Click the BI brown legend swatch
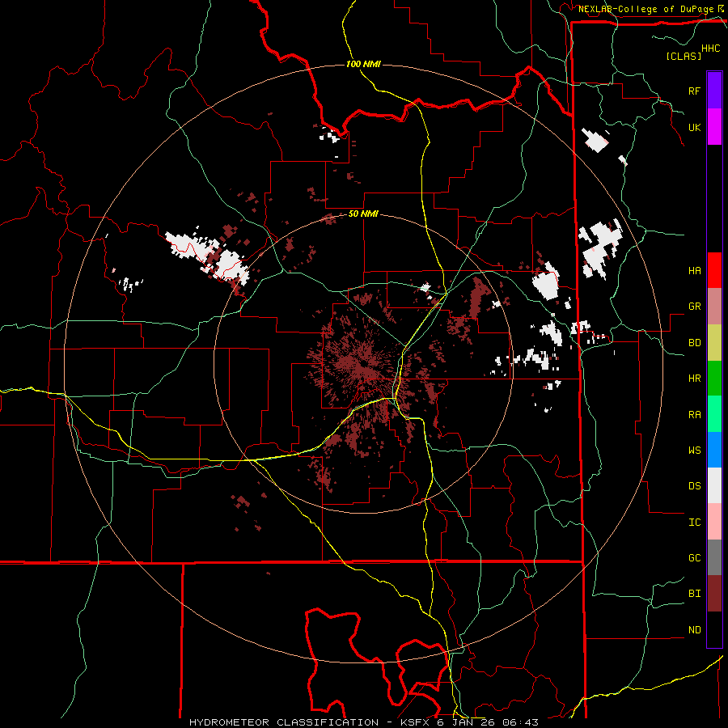Image resolution: width=728 pixels, height=728 pixels. [714, 594]
